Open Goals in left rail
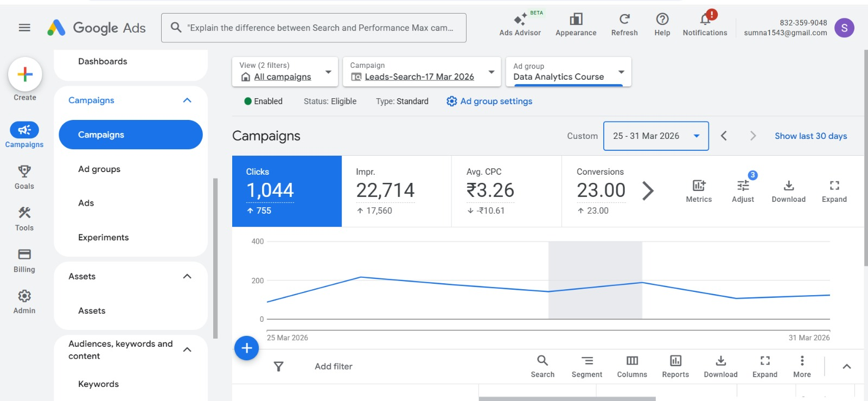This screenshot has height=401, width=868. 24,177
